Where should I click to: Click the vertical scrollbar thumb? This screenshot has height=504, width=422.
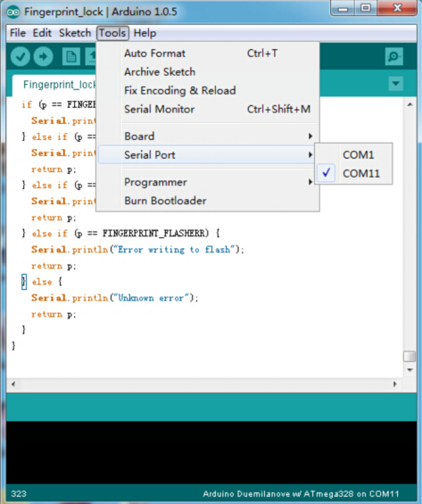(x=410, y=357)
